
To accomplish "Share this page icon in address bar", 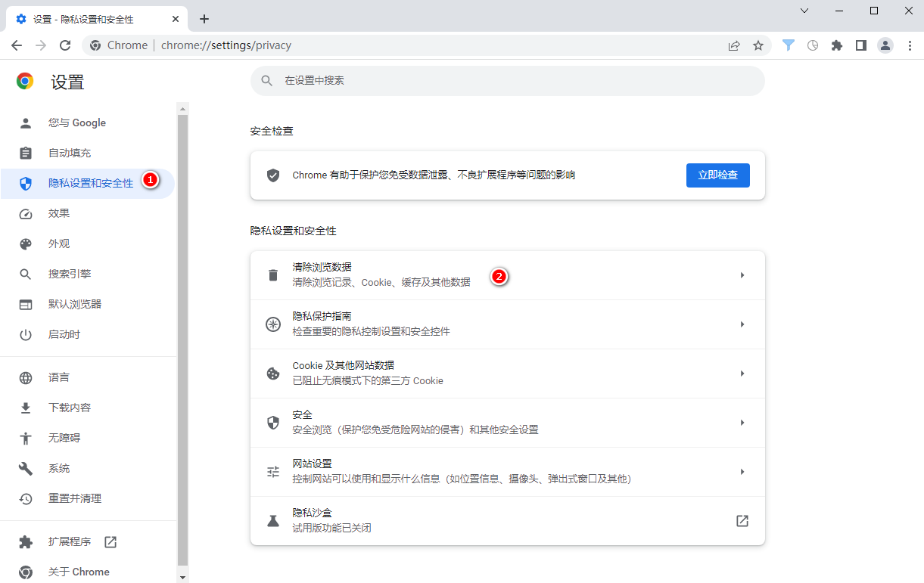I will click(734, 45).
